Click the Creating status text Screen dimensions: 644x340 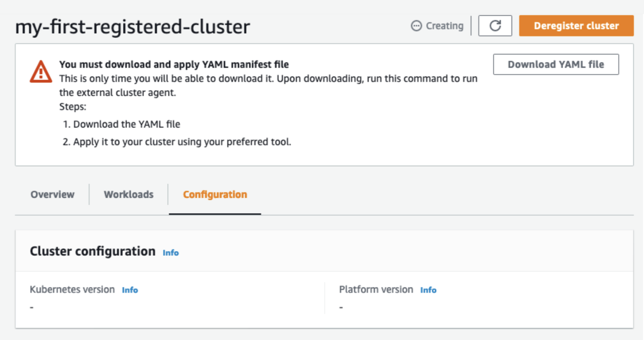(x=445, y=26)
